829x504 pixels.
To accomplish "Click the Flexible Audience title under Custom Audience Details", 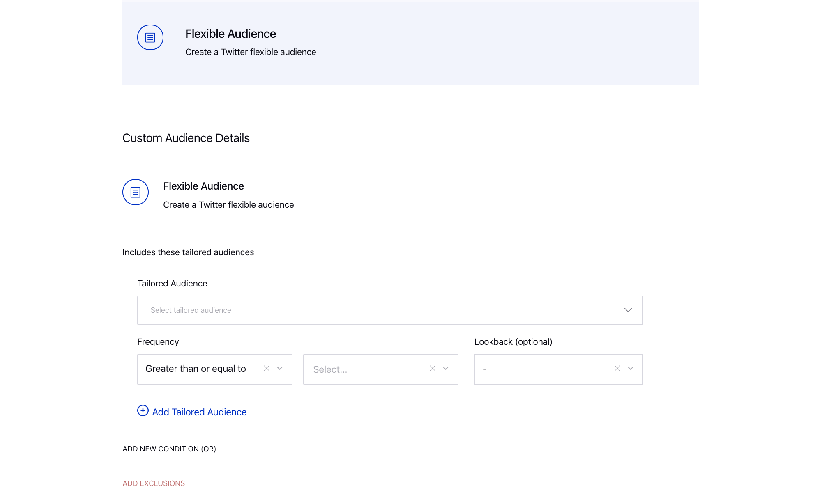I will [203, 186].
